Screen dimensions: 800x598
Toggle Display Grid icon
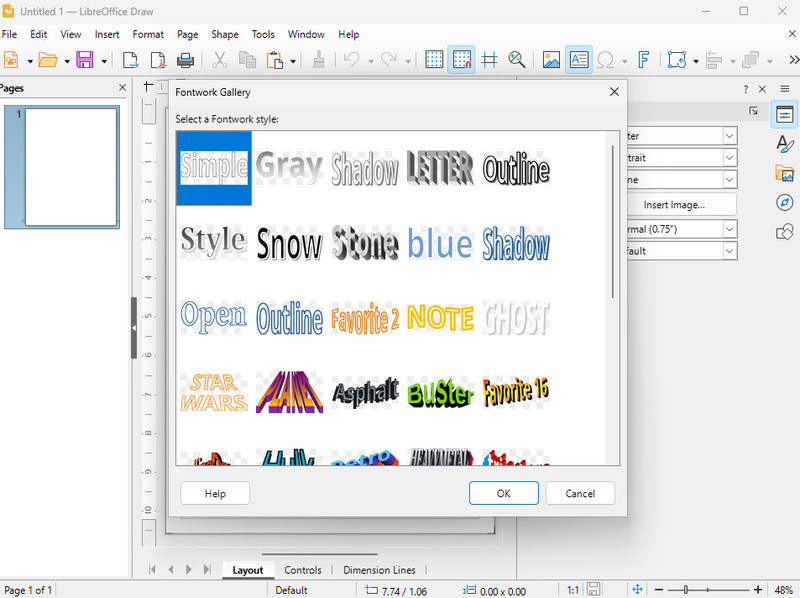[434, 60]
